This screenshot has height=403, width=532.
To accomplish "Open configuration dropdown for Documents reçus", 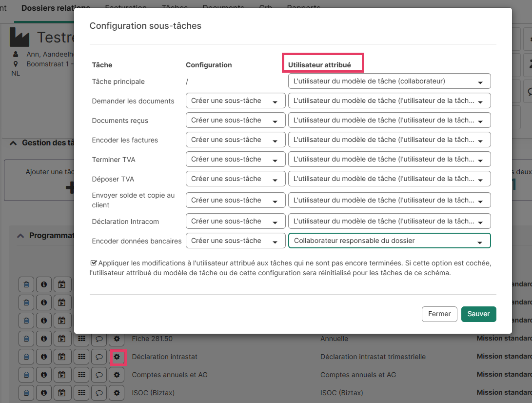I will pyautogui.click(x=236, y=120).
